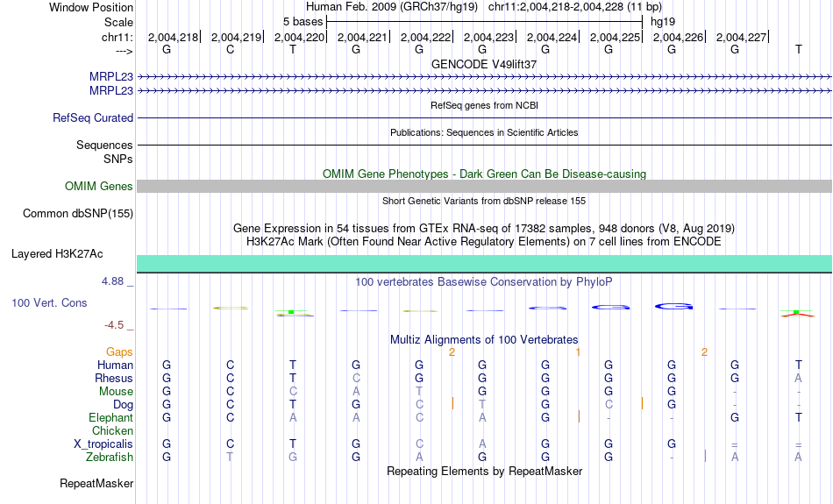833x504 pixels.
Task: Click the 100 vertebrates Basewise Conservation title
Action: tap(484, 282)
